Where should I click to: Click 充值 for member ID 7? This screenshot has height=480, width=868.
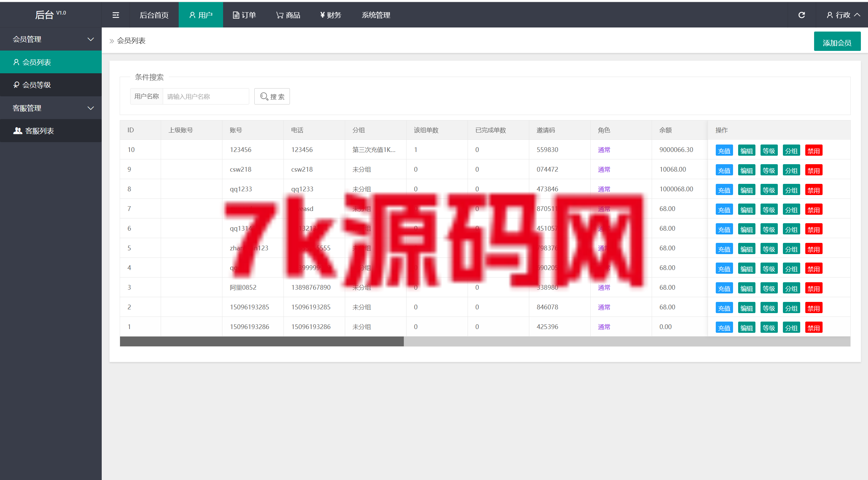pos(724,210)
